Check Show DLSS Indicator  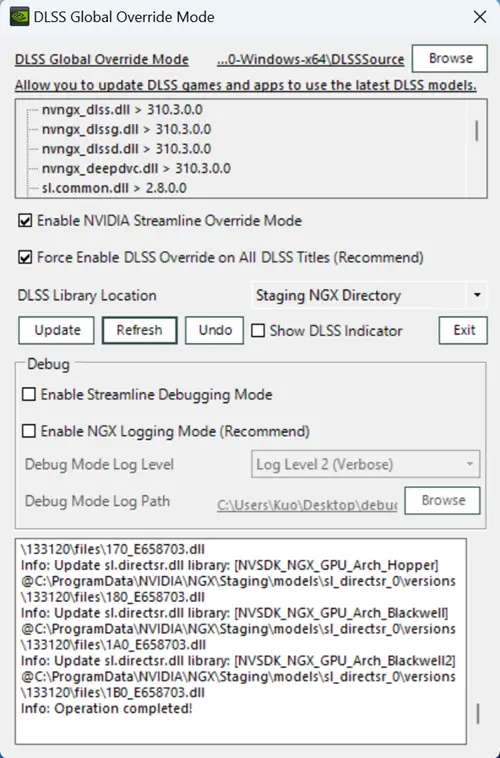click(x=258, y=331)
